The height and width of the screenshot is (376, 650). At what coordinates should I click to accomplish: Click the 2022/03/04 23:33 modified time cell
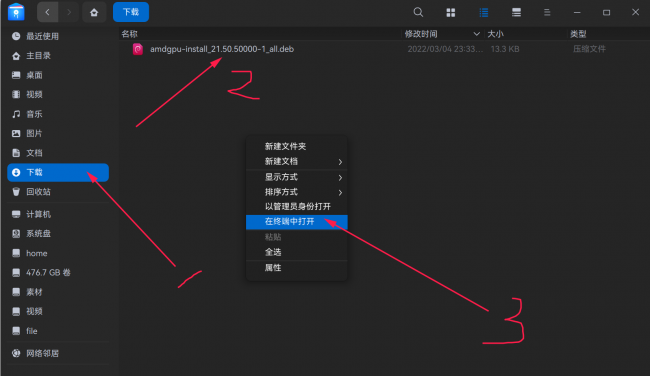click(x=445, y=49)
